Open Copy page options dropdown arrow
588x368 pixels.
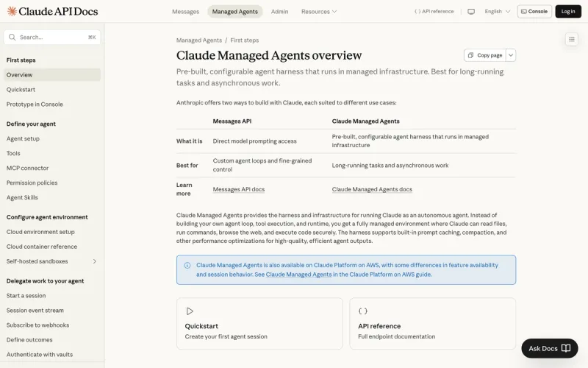[511, 55]
